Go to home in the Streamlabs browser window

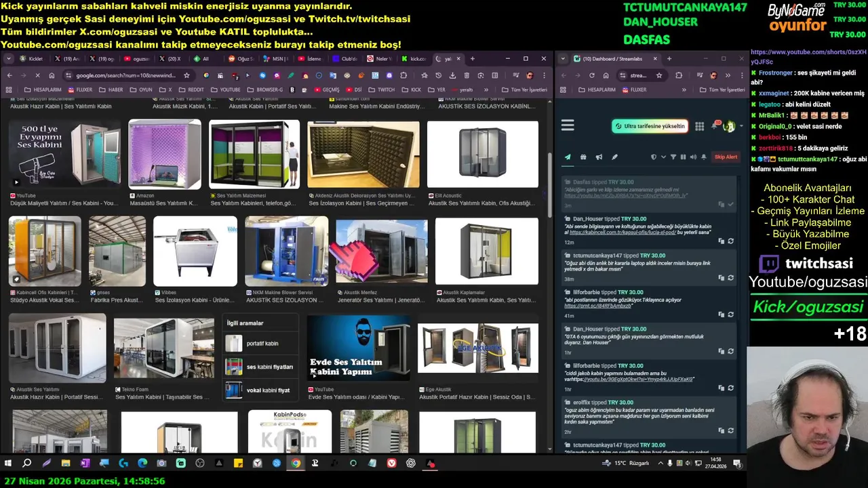pos(606,75)
